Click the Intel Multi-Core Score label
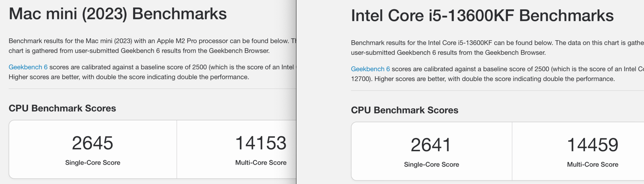 [x=593, y=165]
